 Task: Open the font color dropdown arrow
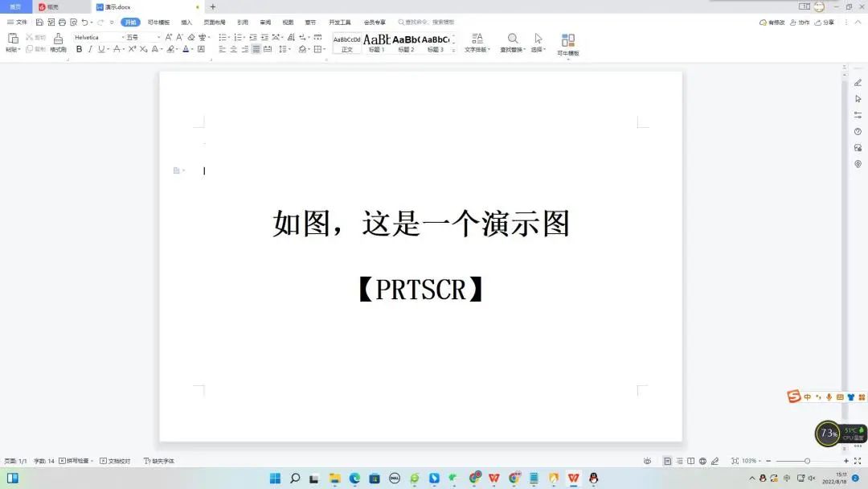[x=190, y=48]
